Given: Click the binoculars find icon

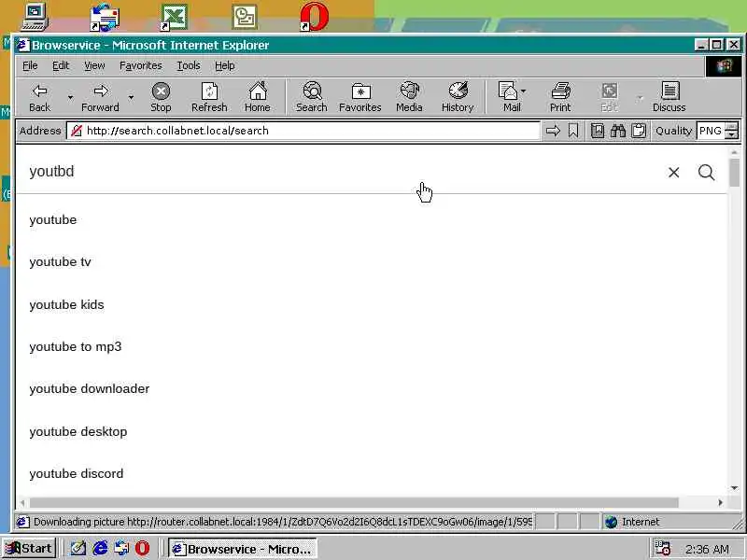Looking at the screenshot, I should 618,131.
